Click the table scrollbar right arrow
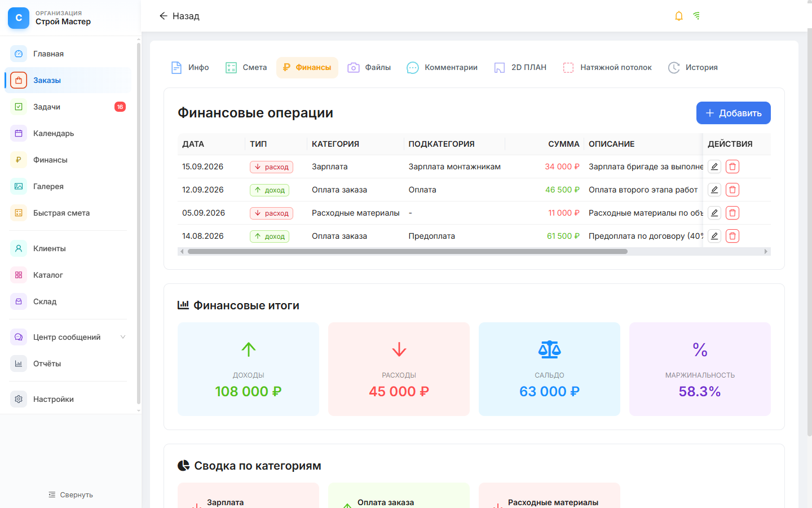This screenshot has width=812, height=508. tap(766, 252)
